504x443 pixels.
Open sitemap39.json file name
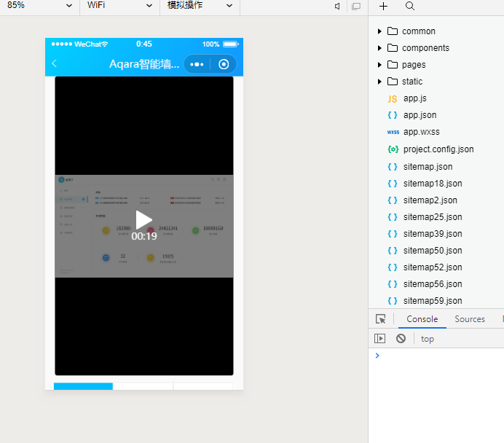point(433,233)
